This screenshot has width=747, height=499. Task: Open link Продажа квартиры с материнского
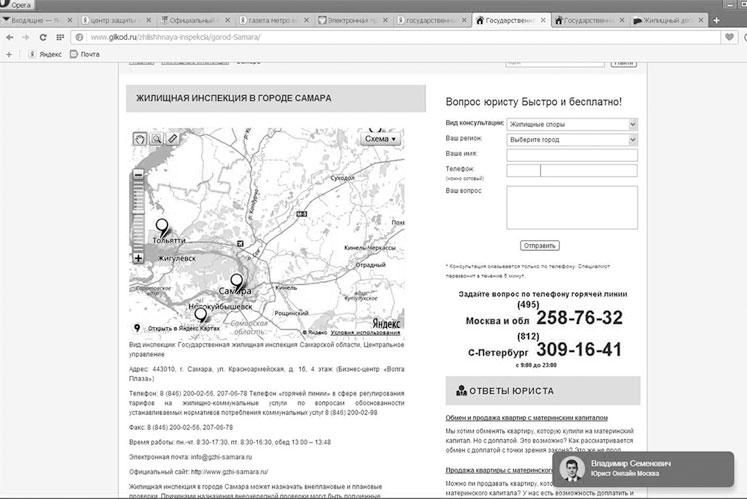point(499,470)
